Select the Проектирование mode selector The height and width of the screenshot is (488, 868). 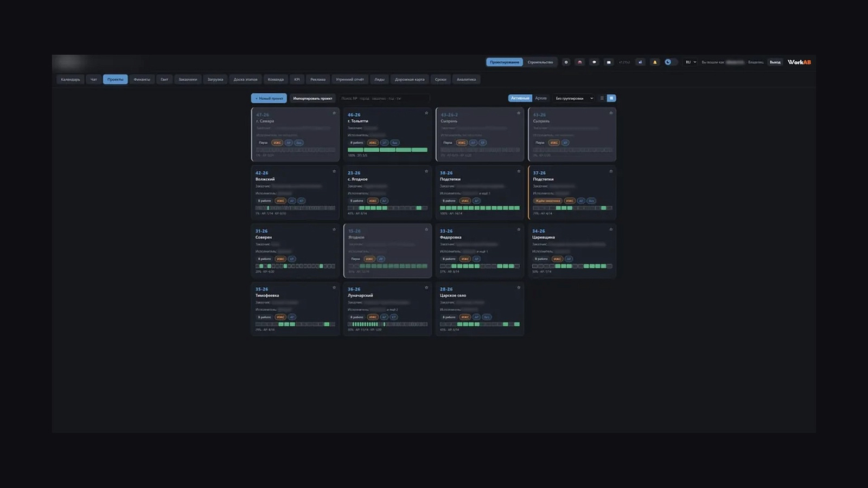tap(505, 62)
